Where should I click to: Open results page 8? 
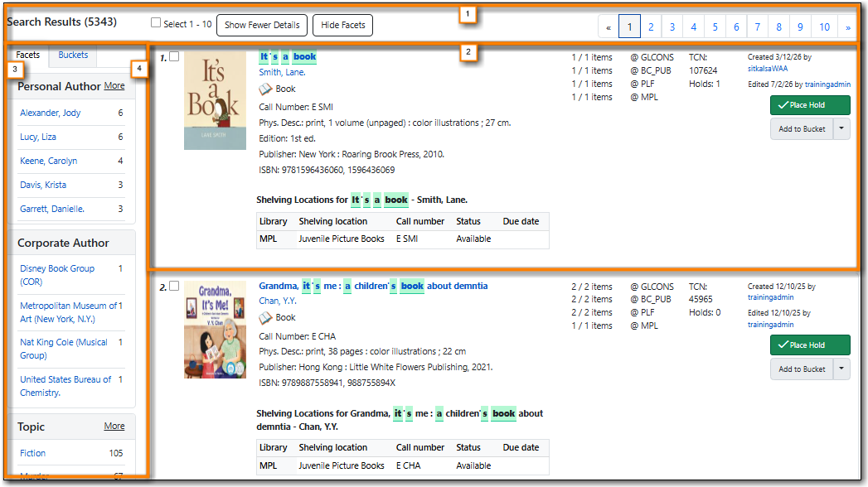(778, 27)
